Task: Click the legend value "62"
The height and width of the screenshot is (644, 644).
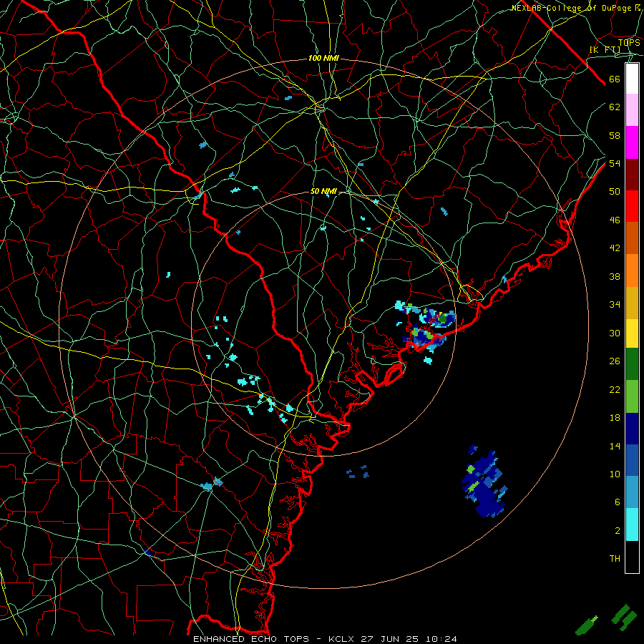Action: click(615, 107)
